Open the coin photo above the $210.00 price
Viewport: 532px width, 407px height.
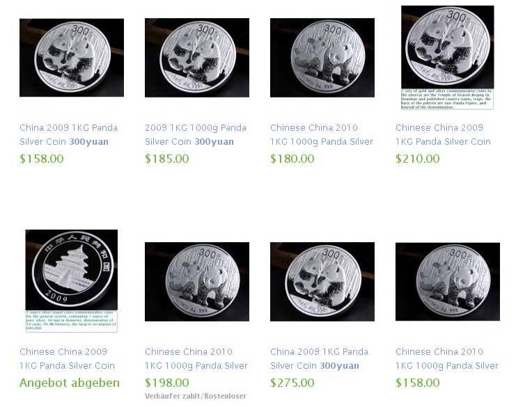click(448, 57)
